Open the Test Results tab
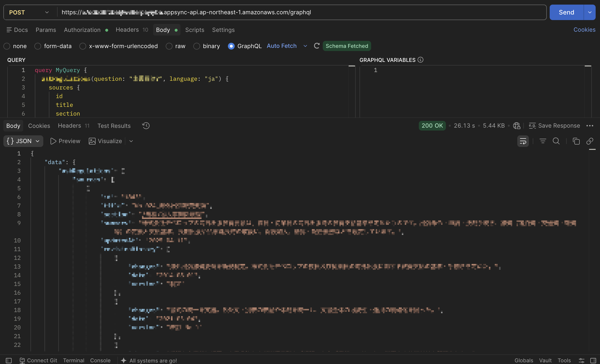The width and height of the screenshot is (600, 364). coord(114,126)
